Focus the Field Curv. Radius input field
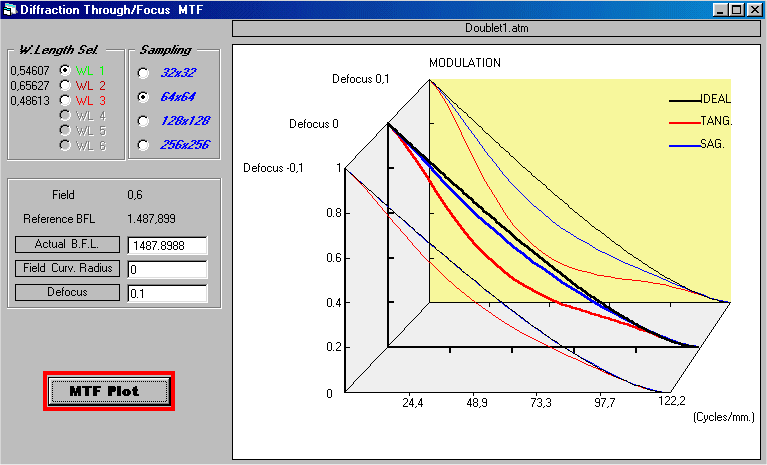Screen dimensions: 767x465 [167, 269]
